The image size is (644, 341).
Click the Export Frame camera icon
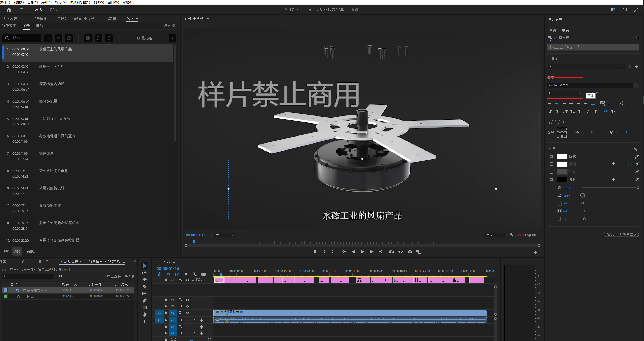tap(410, 252)
